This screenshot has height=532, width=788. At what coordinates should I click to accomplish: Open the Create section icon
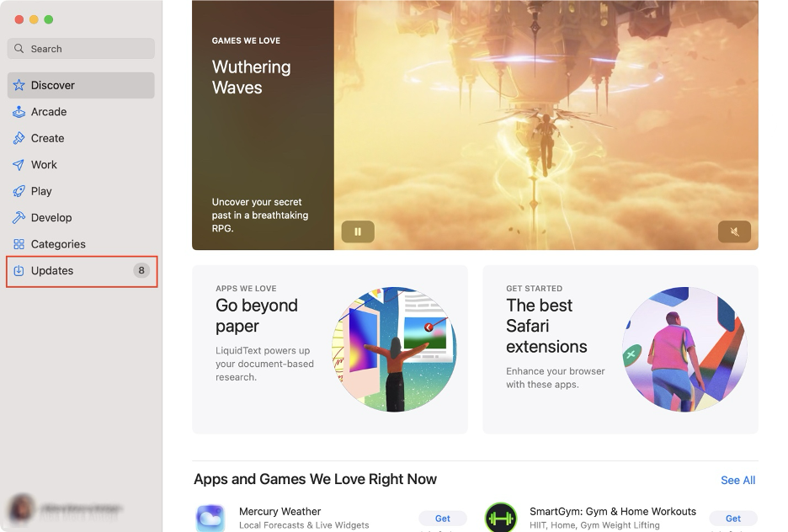tap(19, 138)
